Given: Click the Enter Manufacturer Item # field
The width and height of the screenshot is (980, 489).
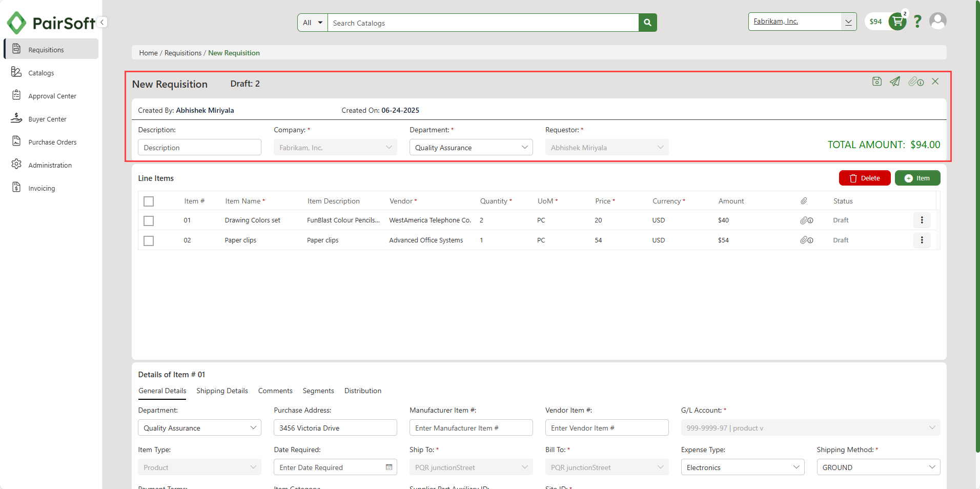Looking at the screenshot, I should [471, 427].
